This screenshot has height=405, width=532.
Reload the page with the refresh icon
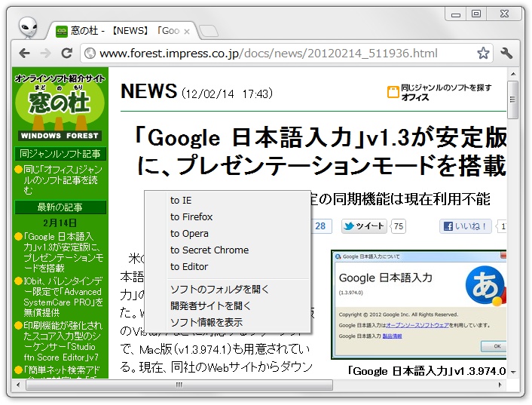click(x=67, y=53)
